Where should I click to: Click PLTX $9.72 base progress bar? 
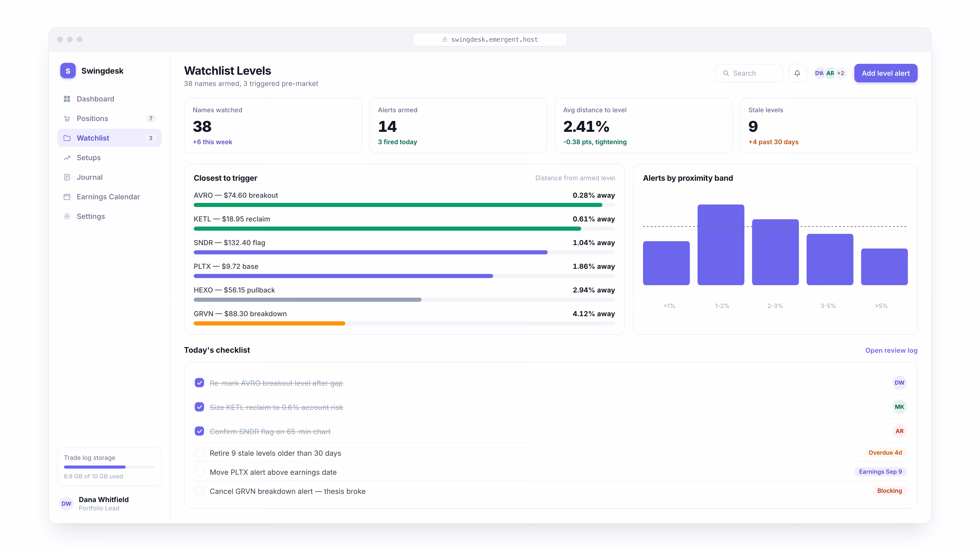tap(404, 276)
